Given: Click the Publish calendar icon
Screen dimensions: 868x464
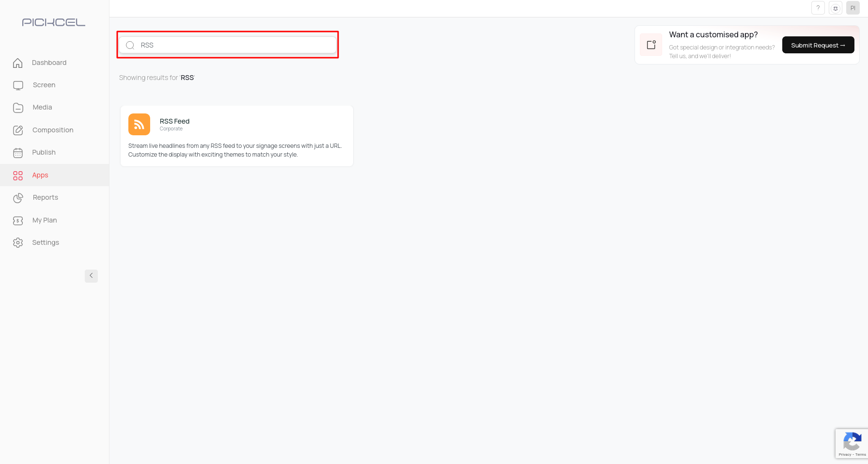Looking at the screenshot, I should point(18,152).
